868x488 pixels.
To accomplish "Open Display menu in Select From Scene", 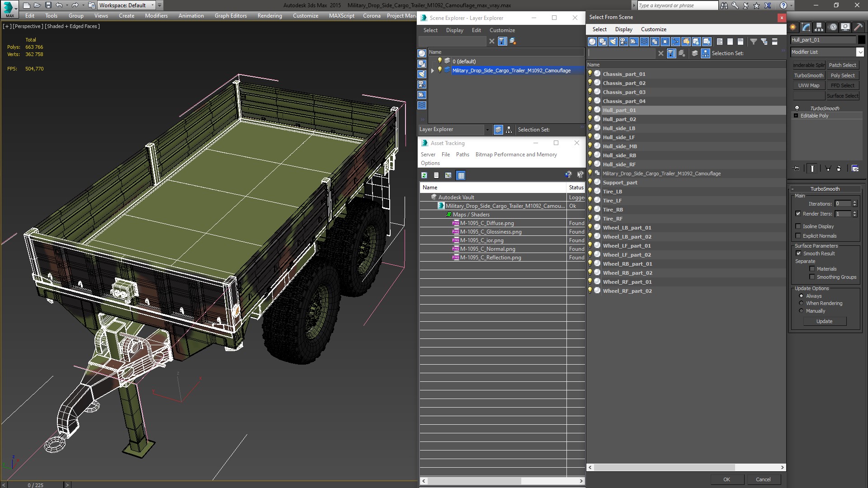I will pos(623,29).
